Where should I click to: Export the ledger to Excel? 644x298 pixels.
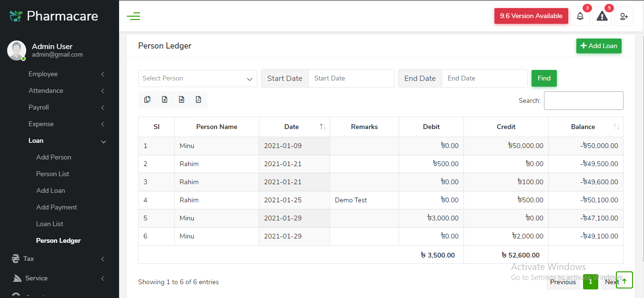[164, 99]
